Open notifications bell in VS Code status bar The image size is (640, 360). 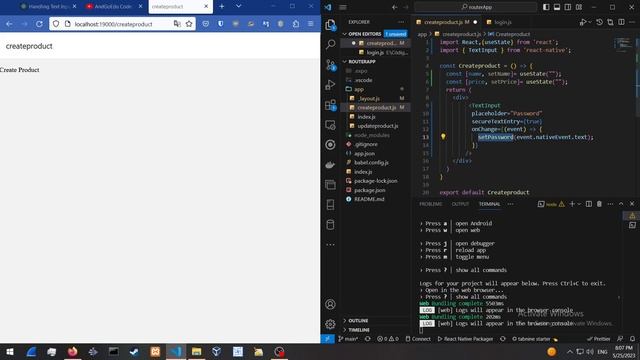click(632, 339)
